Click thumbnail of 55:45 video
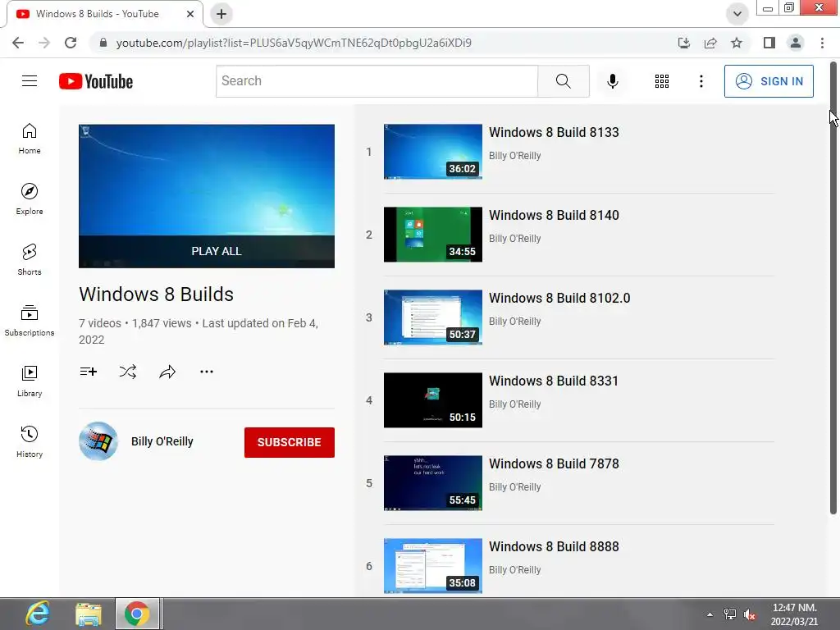Image resolution: width=840 pixels, height=630 pixels. click(x=433, y=483)
